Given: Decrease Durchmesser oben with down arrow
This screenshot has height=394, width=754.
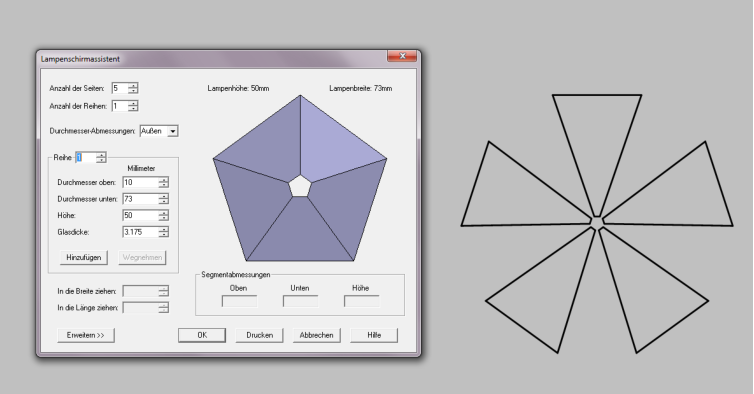Looking at the screenshot, I should click(163, 185).
